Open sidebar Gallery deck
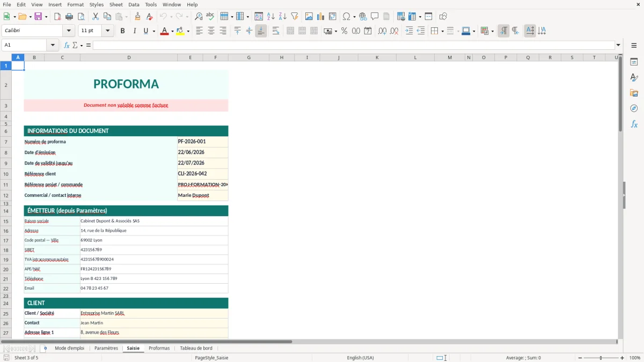 pos(634,93)
